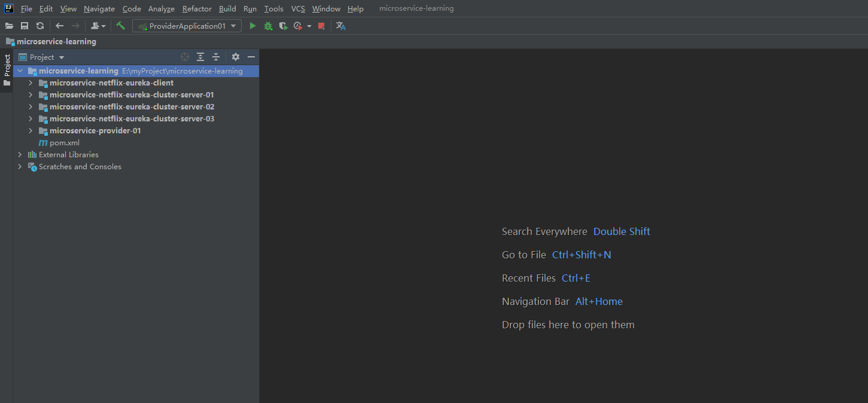
Task: Click the locate/select opened file crosshair icon
Action: tap(185, 57)
